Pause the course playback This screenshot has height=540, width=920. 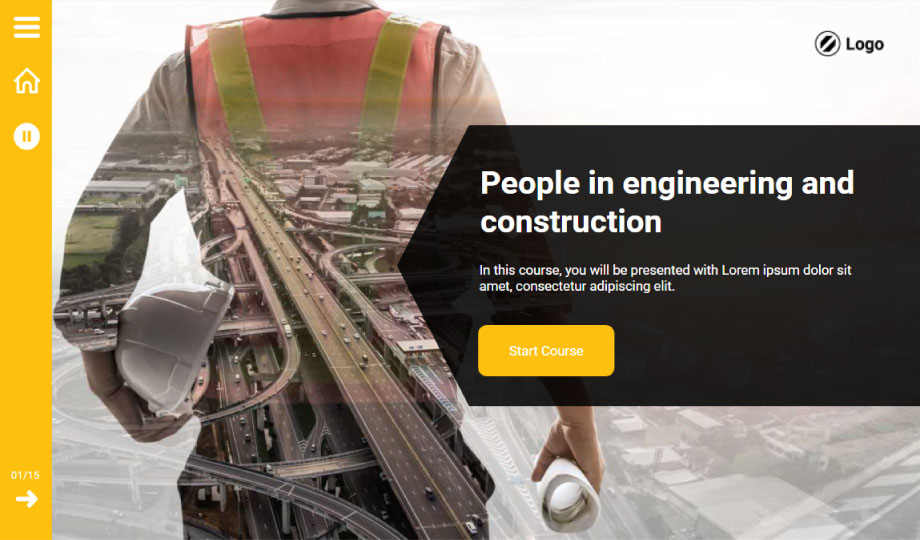click(26, 136)
